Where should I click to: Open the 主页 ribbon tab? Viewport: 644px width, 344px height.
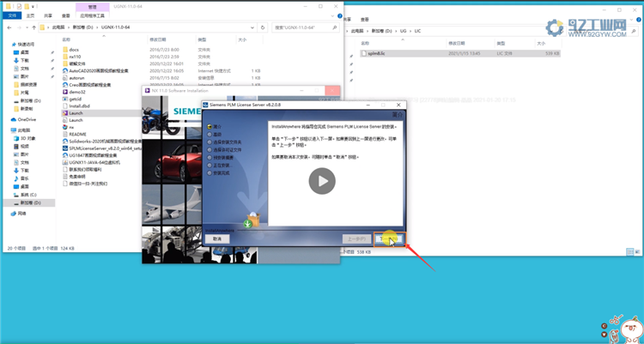point(30,15)
